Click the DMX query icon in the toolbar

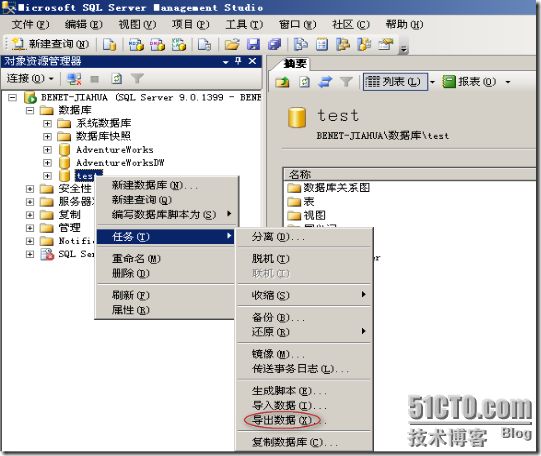157,44
